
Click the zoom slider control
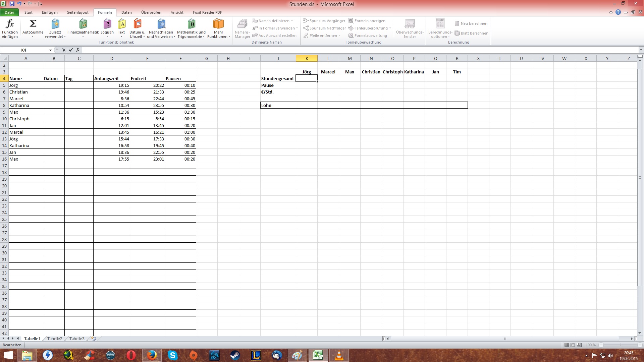620,345
